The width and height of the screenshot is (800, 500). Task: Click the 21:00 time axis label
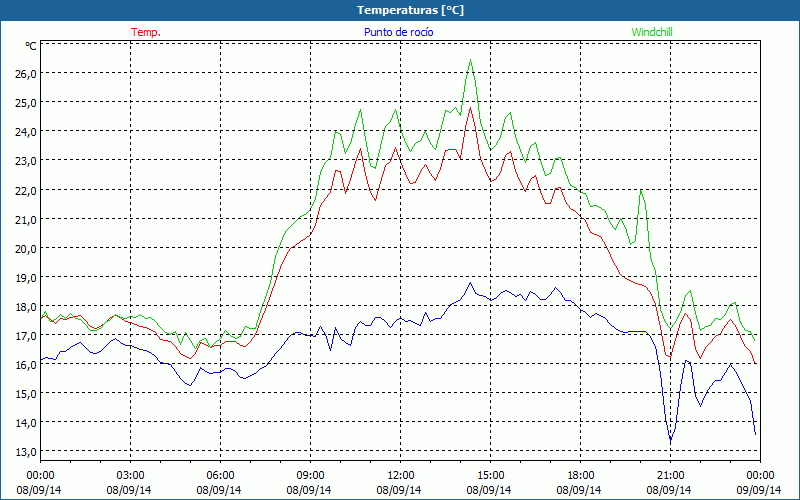pos(670,476)
